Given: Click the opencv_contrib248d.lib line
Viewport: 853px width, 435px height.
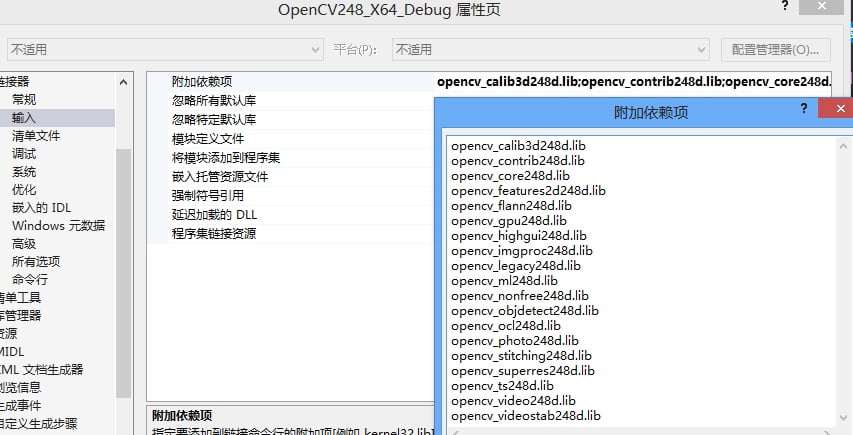Looking at the screenshot, I should (518, 161).
